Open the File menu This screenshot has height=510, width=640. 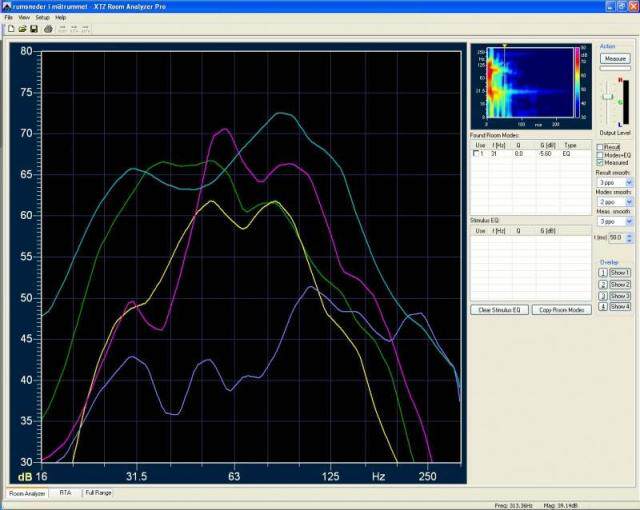pyautogui.click(x=8, y=18)
